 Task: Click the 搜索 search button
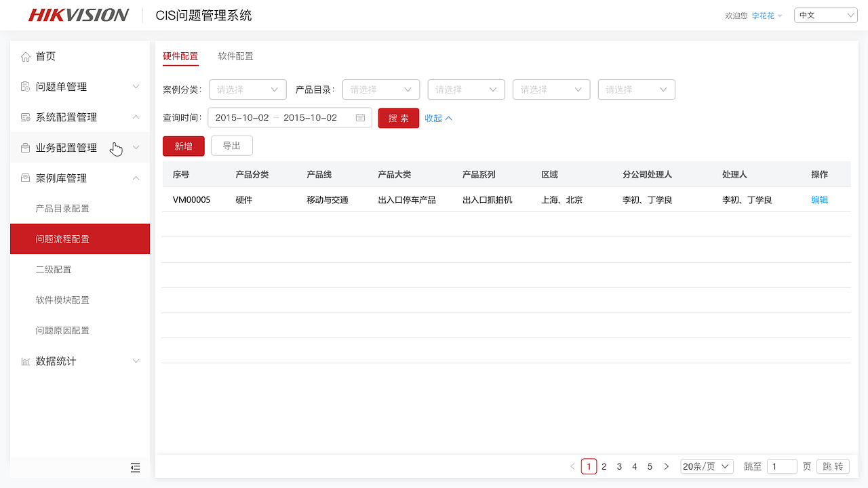398,118
